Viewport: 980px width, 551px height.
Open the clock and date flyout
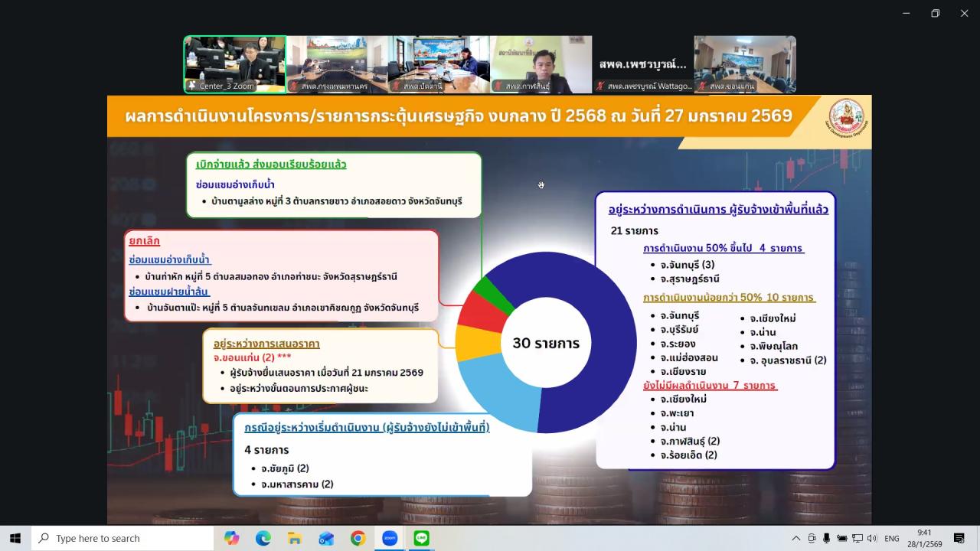click(924, 538)
